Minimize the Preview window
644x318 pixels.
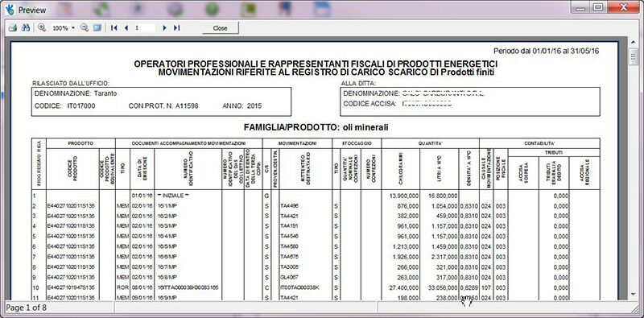click(x=580, y=7)
